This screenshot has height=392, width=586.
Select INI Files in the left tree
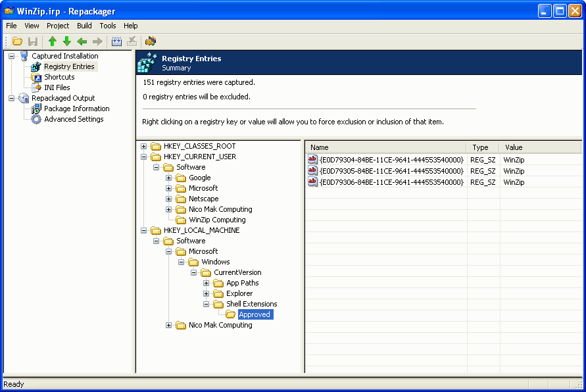point(57,87)
